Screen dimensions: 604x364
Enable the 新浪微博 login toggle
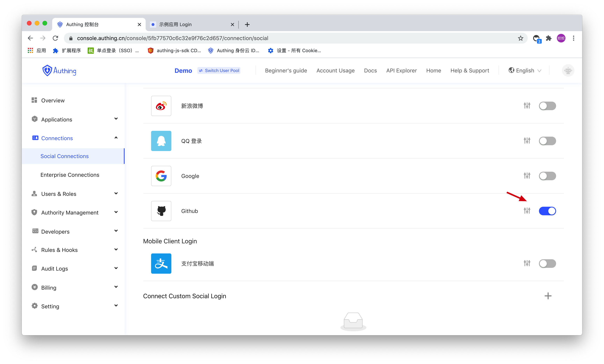pos(547,106)
